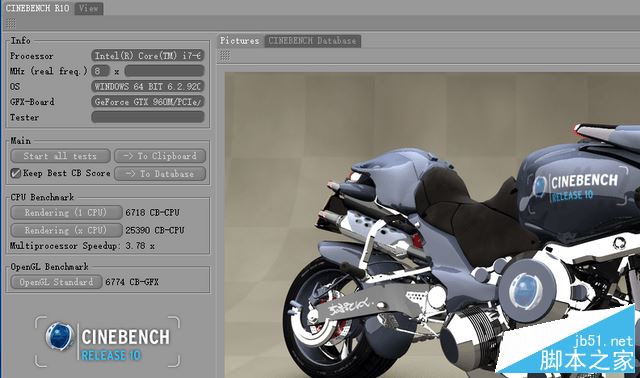Click the CINEBENCH R10 title label
The image size is (640, 378).
click(38, 8)
